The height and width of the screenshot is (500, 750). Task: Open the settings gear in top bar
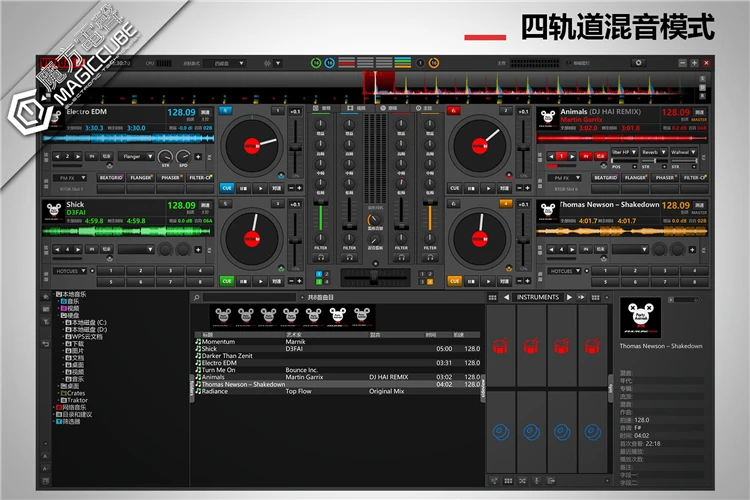pos(638,63)
